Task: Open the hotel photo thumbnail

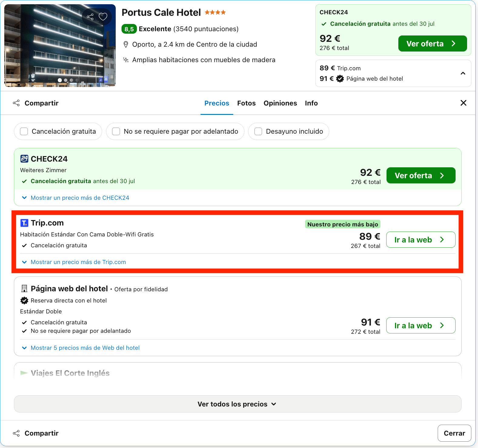Action: (x=60, y=45)
